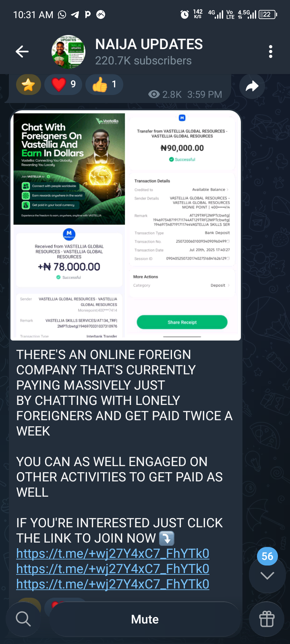Forward the message with share arrow

point(252,86)
